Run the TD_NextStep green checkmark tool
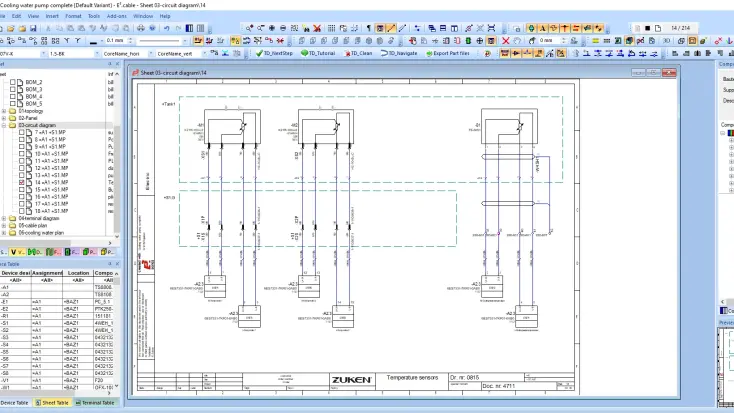The width and height of the screenshot is (734, 413). (x=274, y=52)
